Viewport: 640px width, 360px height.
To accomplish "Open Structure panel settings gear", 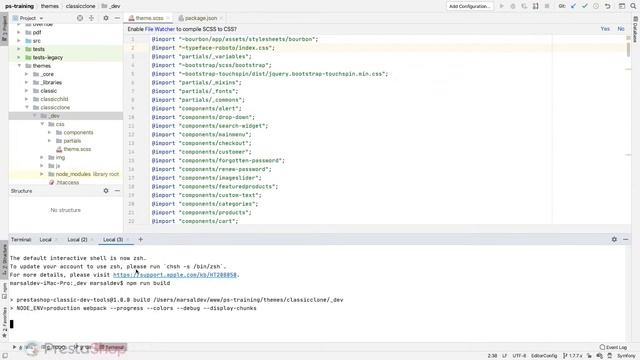I will coord(106,191).
